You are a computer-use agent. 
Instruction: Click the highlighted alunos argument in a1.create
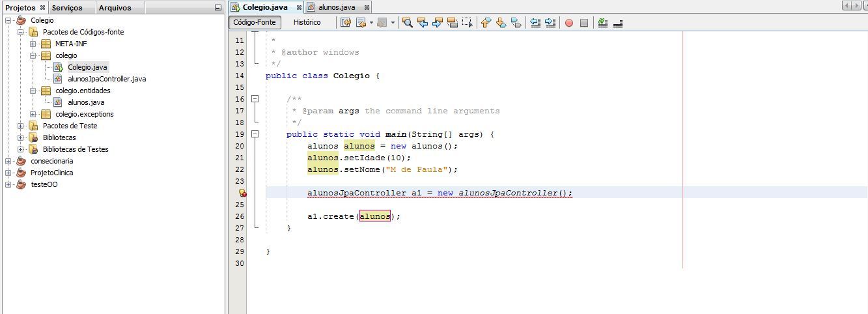coord(375,216)
